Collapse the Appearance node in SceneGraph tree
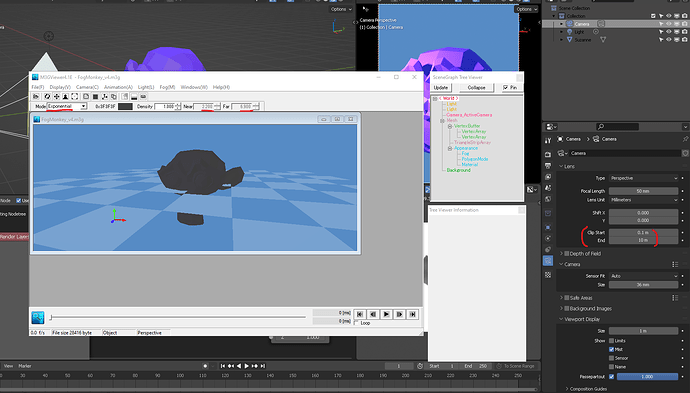 (x=450, y=148)
